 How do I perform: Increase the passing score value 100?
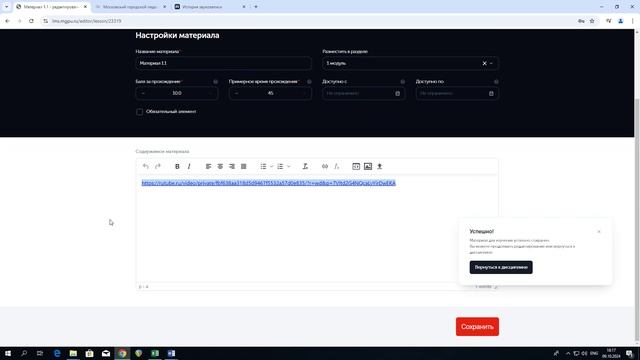[x=210, y=93]
